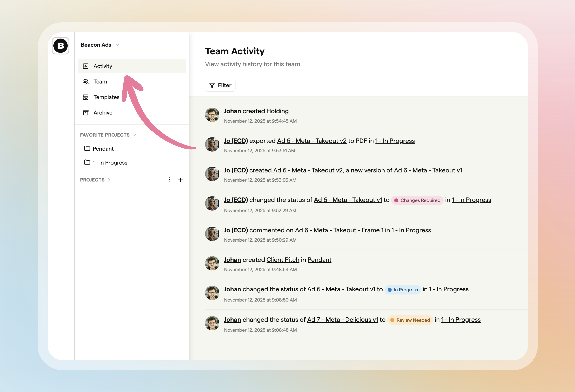Click the funnel icon in Filter
This screenshot has width=575, height=392.
212,85
